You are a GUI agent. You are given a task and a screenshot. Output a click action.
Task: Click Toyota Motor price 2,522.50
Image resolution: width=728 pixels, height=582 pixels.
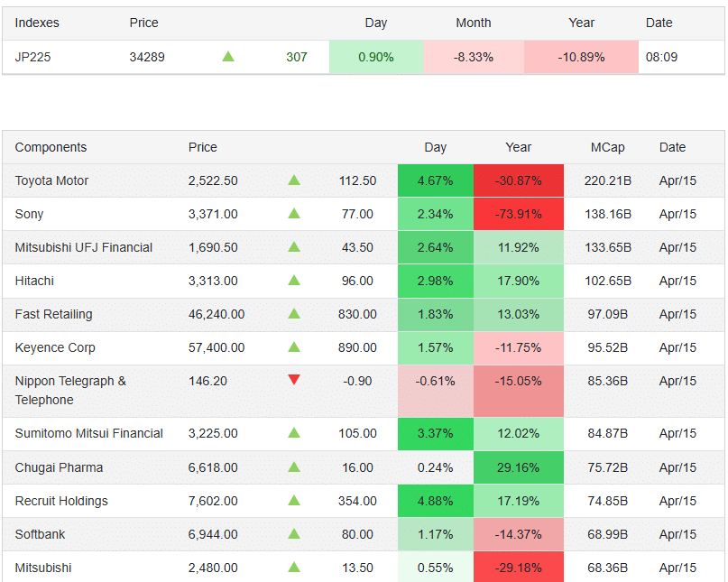[213, 180]
